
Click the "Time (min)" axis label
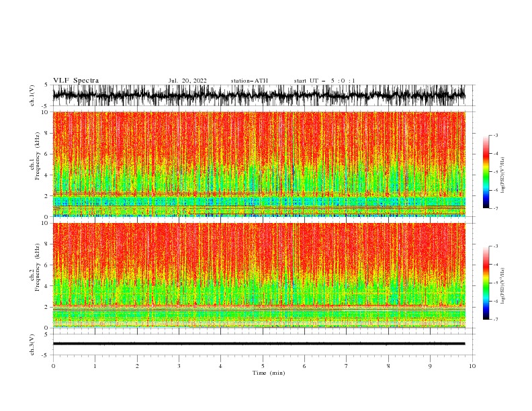[x=269, y=373]
